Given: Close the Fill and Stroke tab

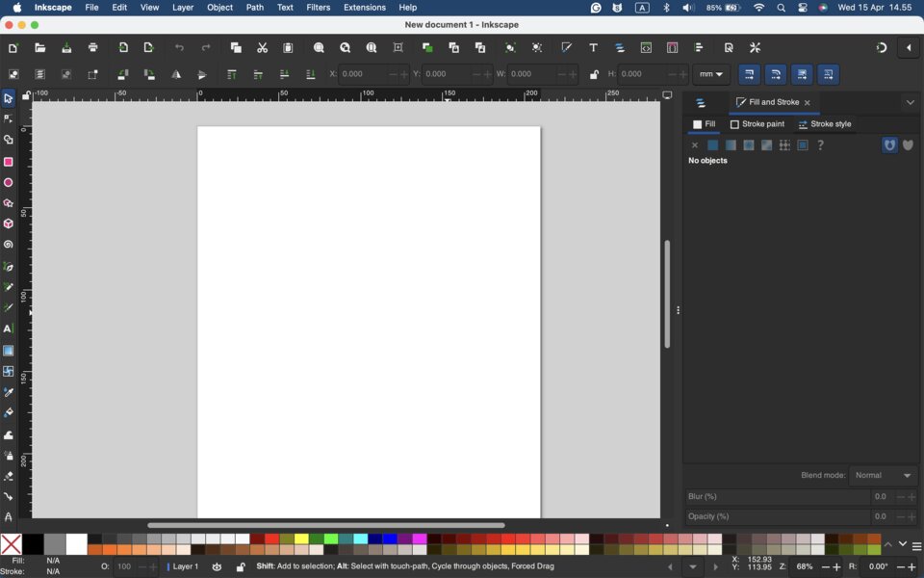Looking at the screenshot, I should (x=808, y=103).
